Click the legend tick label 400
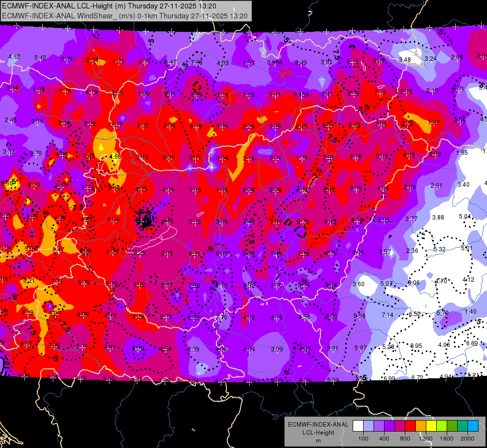This screenshot has width=487, height=448. point(384,439)
